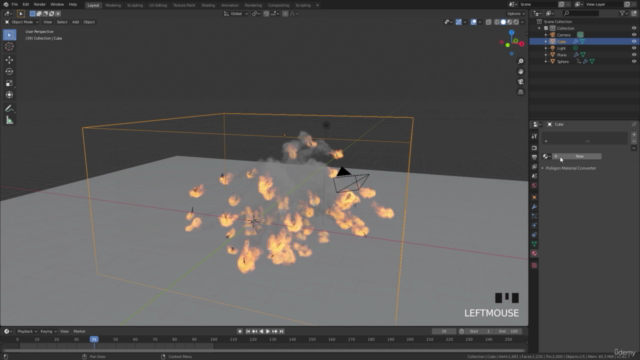
Task: Open the Scene properties tab
Action: coord(534,176)
